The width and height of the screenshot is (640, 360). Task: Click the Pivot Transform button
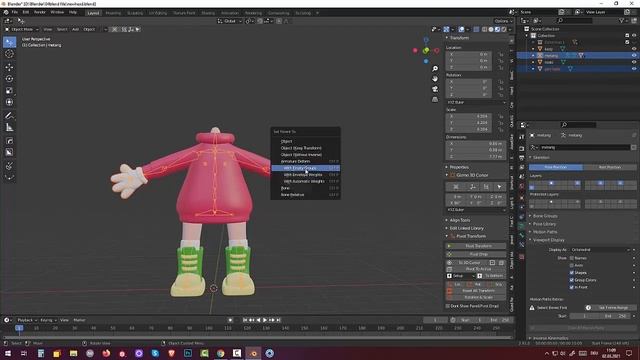476,246
